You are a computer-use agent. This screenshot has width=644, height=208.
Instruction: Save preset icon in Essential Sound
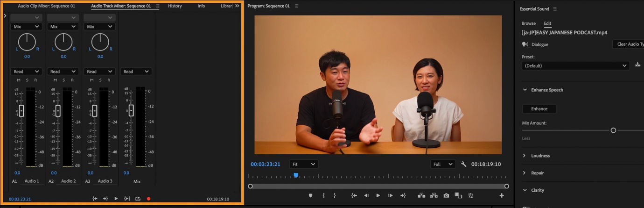pos(638,65)
